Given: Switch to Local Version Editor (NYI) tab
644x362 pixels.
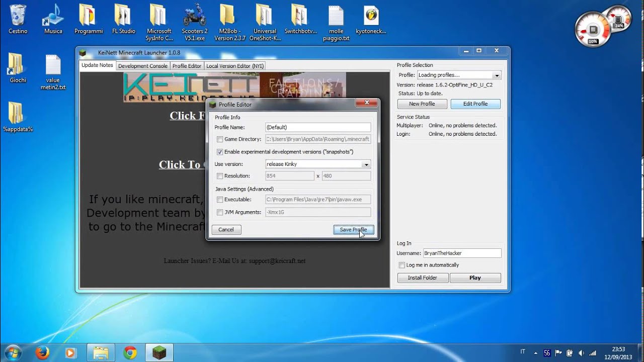Looking at the screenshot, I should pos(235,66).
